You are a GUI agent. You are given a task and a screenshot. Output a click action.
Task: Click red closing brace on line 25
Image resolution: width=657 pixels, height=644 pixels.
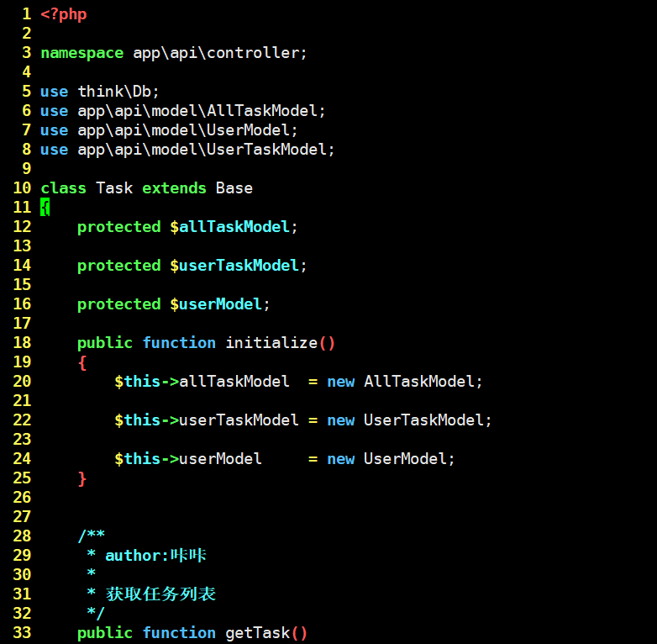coord(82,478)
